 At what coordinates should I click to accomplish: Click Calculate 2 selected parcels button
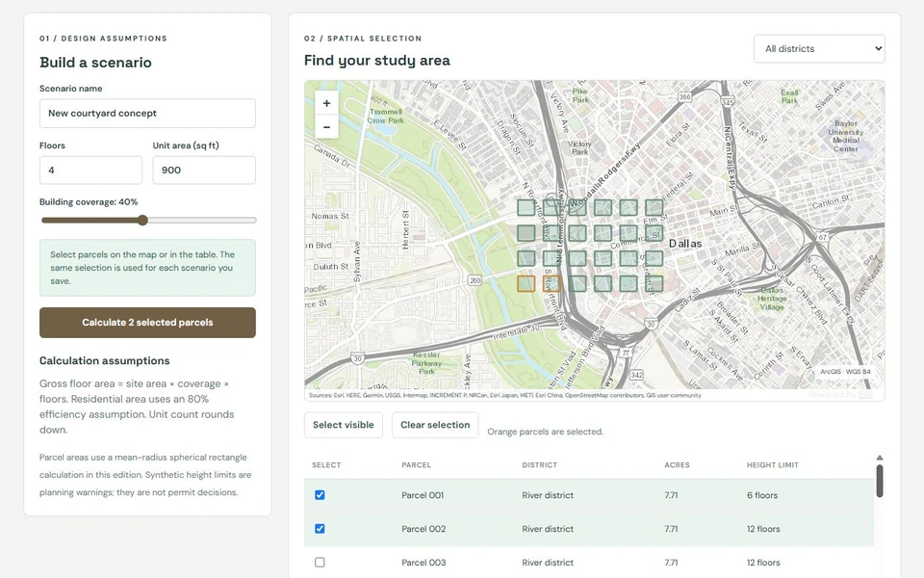(147, 323)
